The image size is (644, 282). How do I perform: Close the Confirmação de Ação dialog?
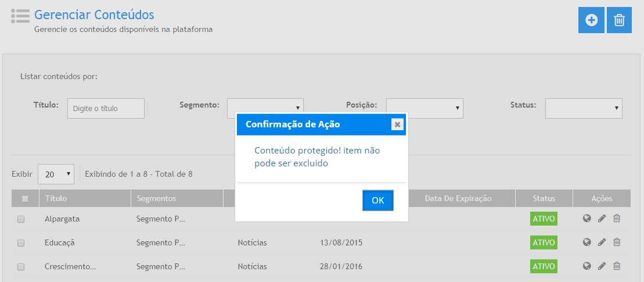[x=397, y=124]
